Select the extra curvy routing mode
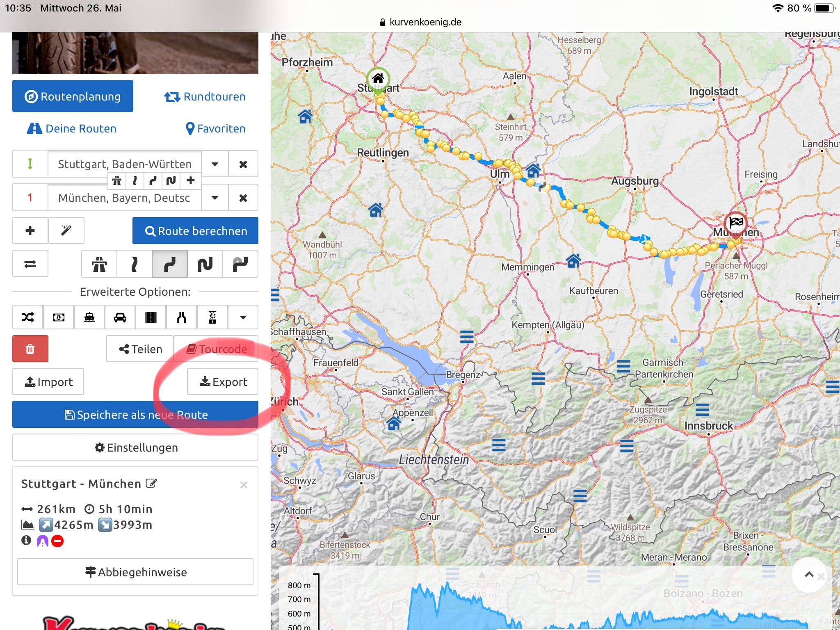The height and width of the screenshot is (630, 840). pyautogui.click(x=240, y=264)
